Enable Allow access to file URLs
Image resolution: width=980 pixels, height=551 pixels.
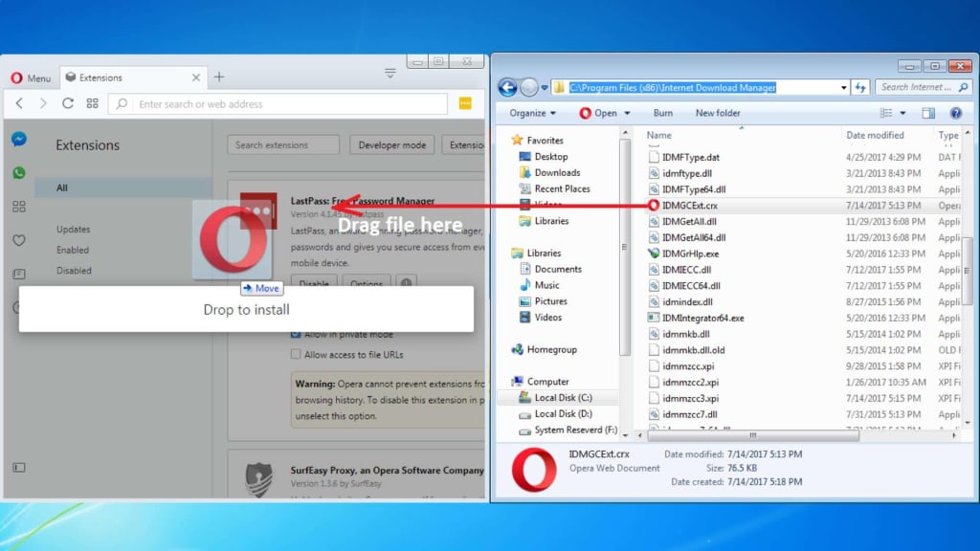tap(296, 354)
